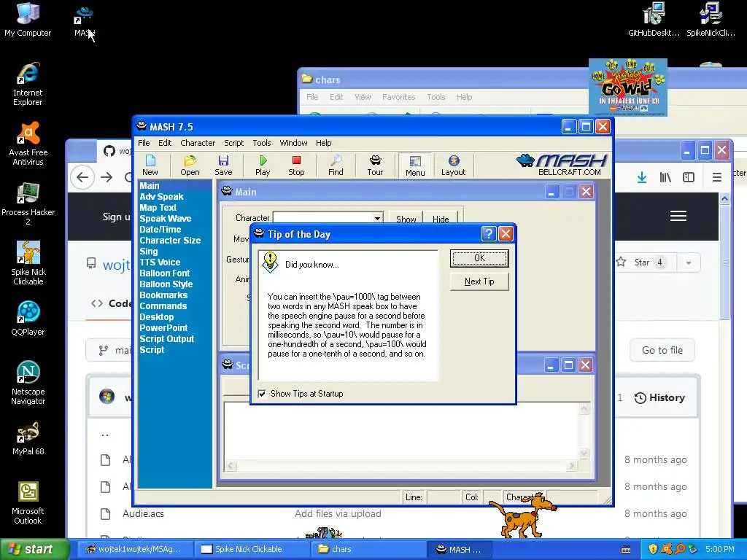Click the Hide button next to Character

[x=441, y=219]
